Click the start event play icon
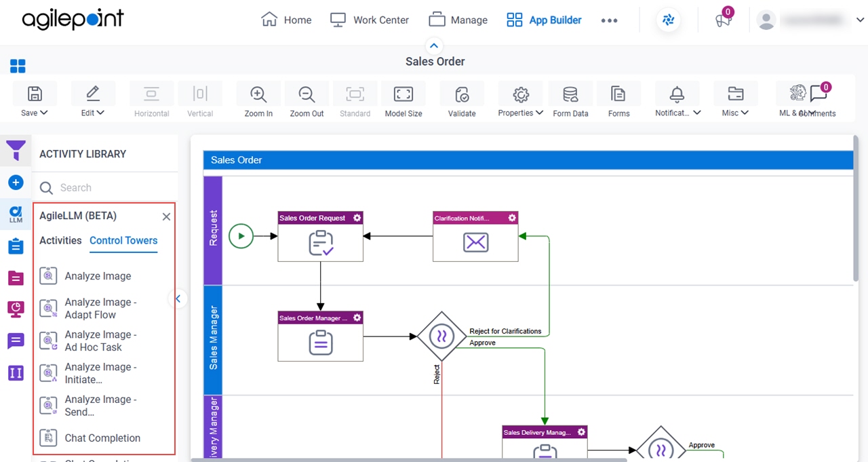 241,236
